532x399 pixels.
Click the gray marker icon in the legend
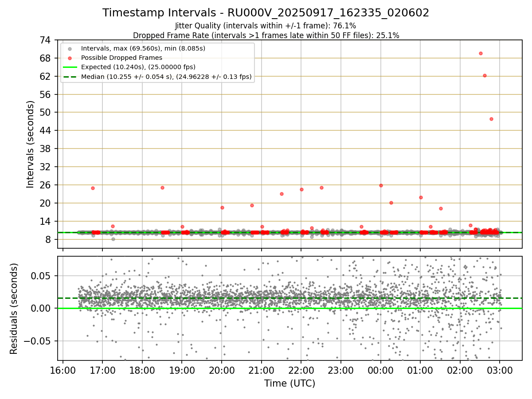click(x=70, y=48)
